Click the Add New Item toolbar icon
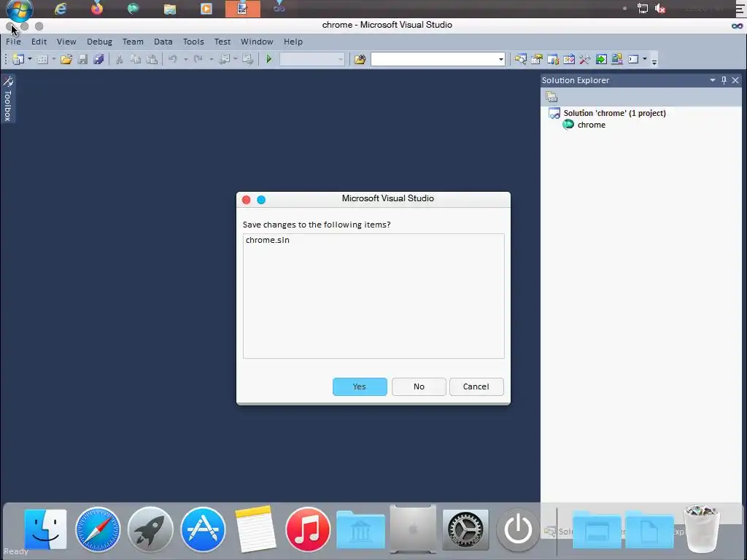 [x=42, y=60]
